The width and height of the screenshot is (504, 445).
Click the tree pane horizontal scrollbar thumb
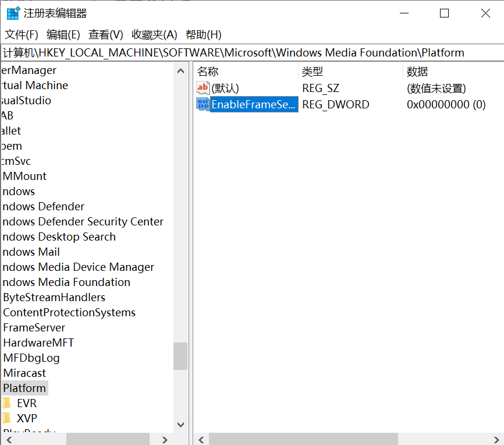[x=108, y=440]
